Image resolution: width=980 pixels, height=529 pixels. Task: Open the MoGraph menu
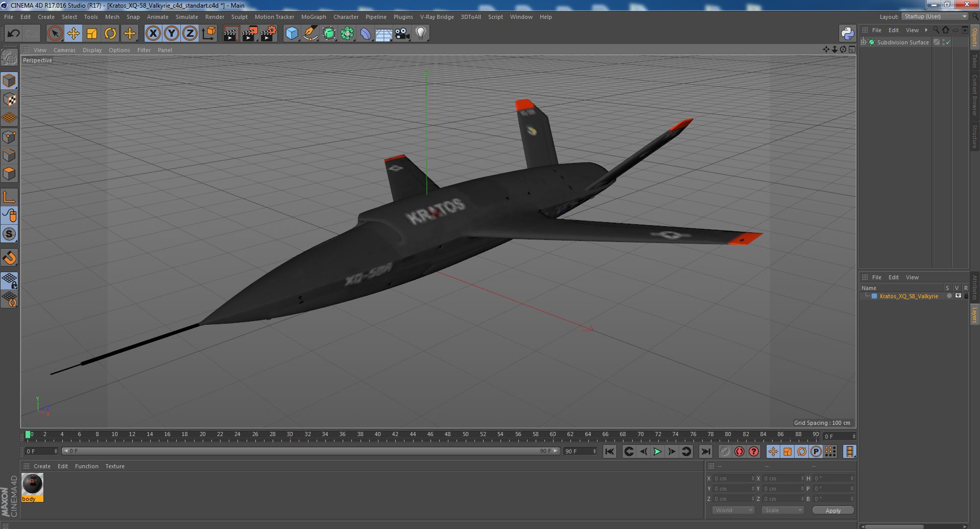point(314,17)
